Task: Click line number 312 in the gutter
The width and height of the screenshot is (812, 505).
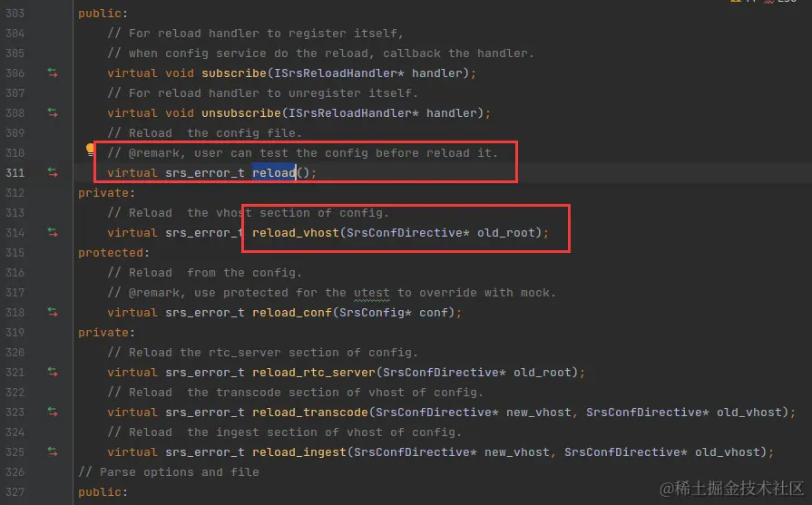Action: [15, 192]
